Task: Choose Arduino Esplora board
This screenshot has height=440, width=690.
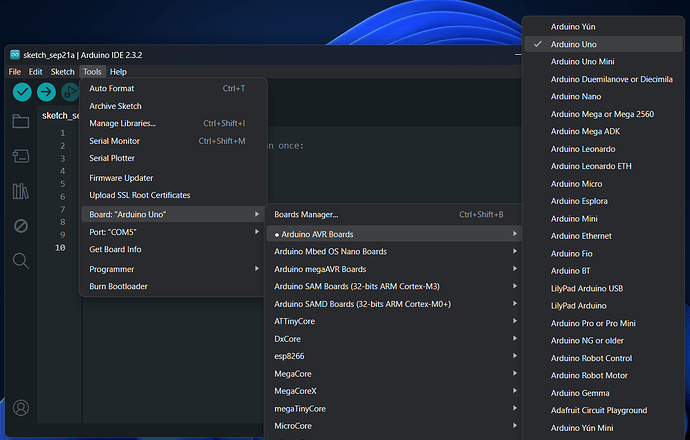Action: tap(603, 201)
